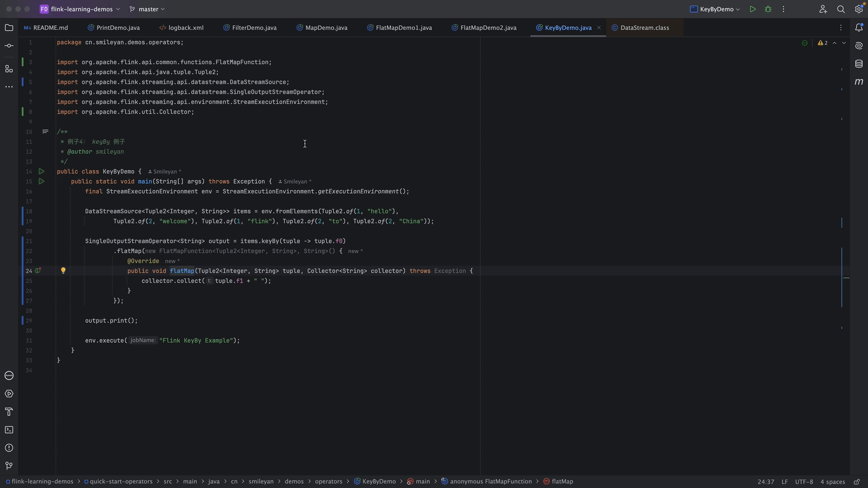Open the Maven tool window

pyautogui.click(x=859, y=82)
